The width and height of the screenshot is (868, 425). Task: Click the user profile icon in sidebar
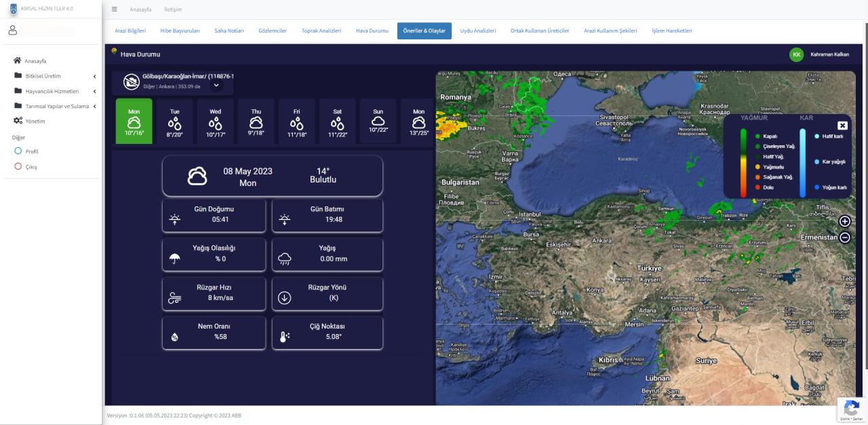pos(12,31)
